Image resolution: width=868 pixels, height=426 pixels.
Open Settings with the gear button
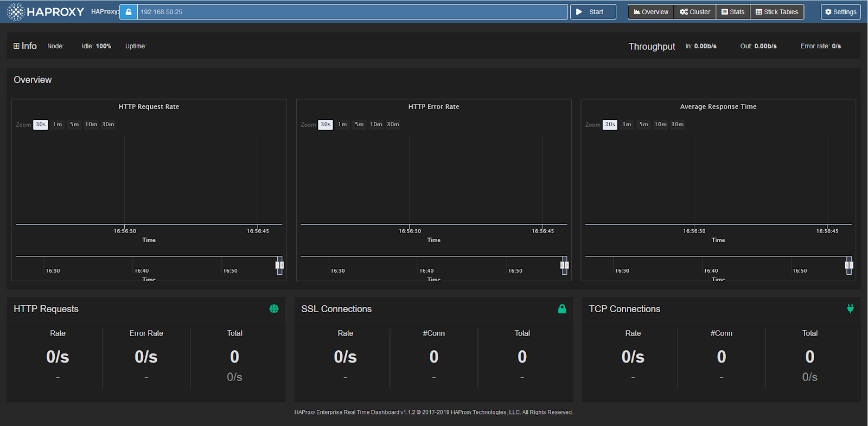(x=840, y=12)
